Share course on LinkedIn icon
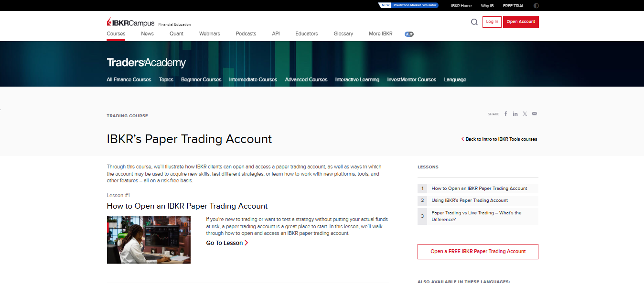 515,114
